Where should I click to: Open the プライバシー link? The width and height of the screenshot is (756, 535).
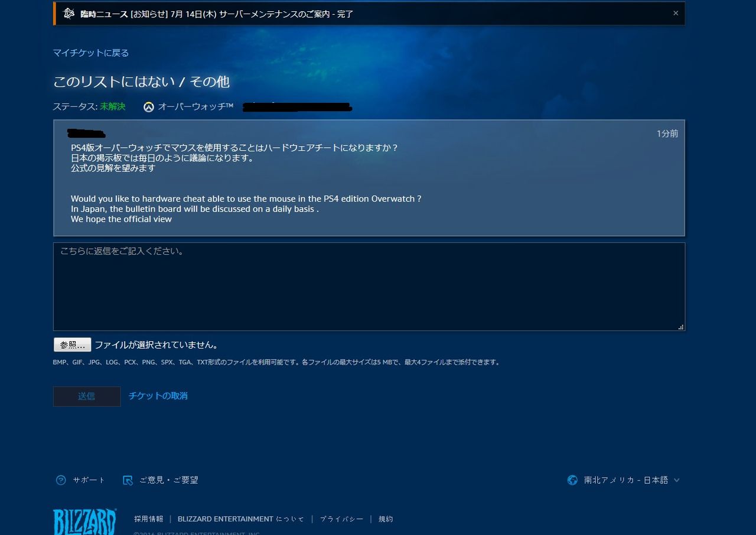pyautogui.click(x=341, y=518)
